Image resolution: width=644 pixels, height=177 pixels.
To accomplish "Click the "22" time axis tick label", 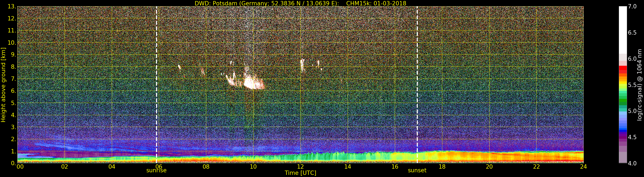I will [x=536, y=167].
